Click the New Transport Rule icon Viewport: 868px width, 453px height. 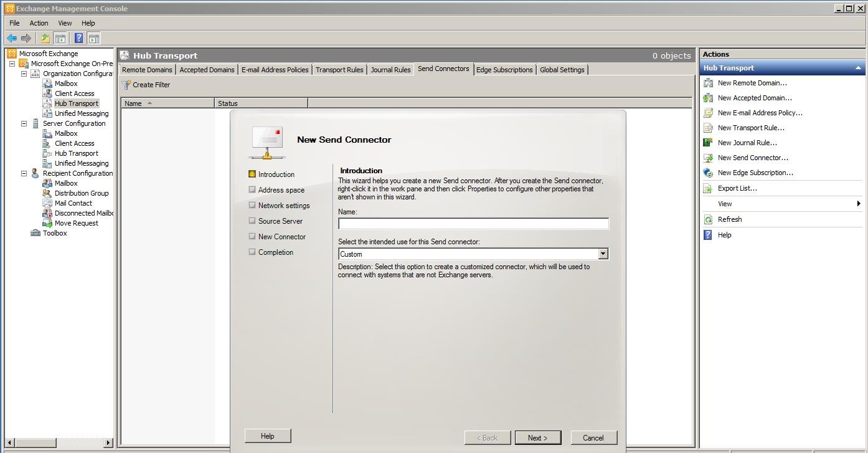pyautogui.click(x=708, y=128)
